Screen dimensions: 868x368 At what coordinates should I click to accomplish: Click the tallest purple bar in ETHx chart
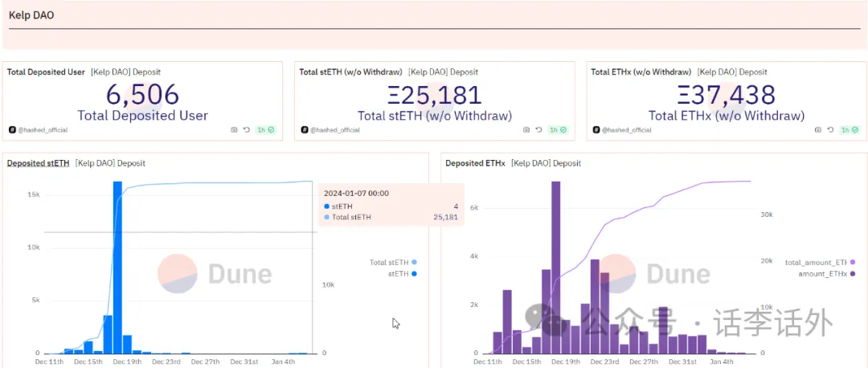[556, 268]
